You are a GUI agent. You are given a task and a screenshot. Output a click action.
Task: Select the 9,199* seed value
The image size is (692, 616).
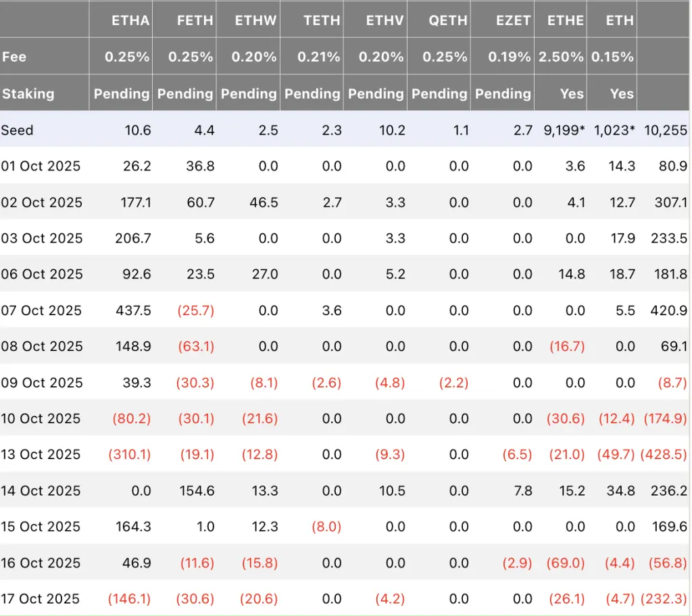click(564, 130)
